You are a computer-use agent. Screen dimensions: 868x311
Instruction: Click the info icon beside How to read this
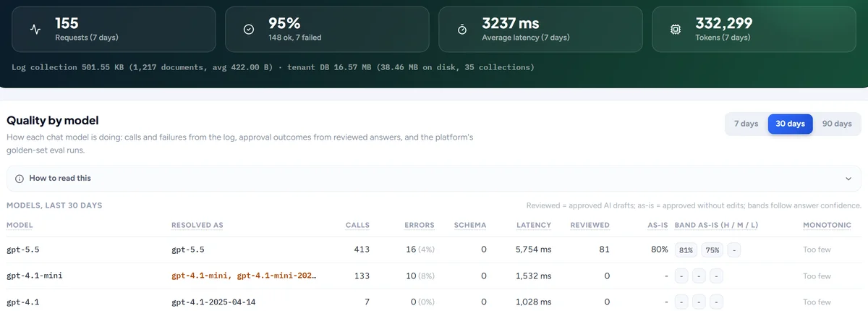pos(20,178)
